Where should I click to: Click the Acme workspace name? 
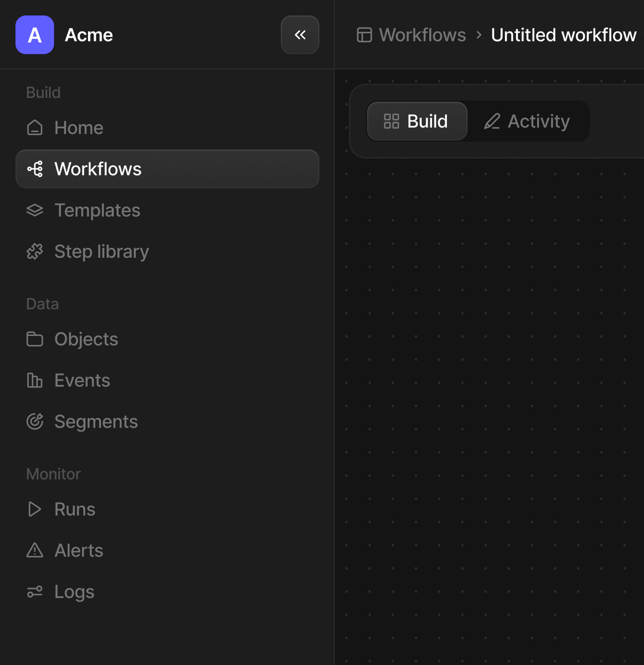89,35
